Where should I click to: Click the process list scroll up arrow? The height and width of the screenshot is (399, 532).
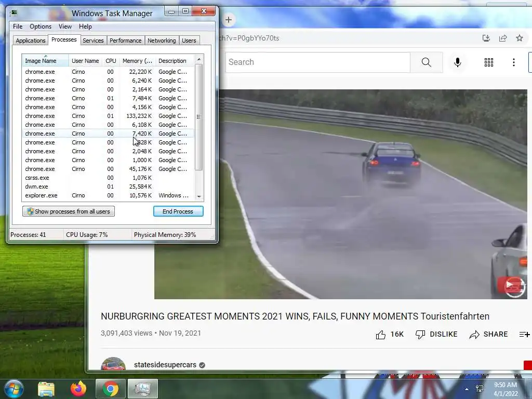(x=199, y=59)
